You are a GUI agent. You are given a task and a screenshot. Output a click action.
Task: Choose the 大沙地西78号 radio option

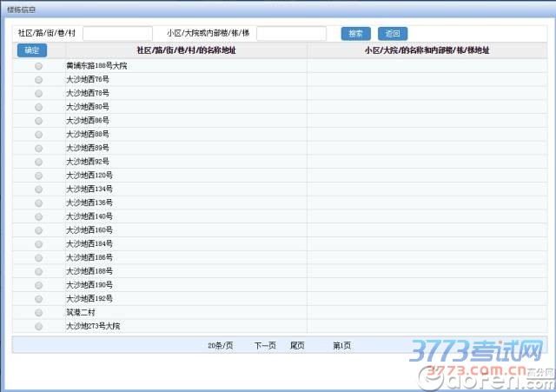(38, 93)
